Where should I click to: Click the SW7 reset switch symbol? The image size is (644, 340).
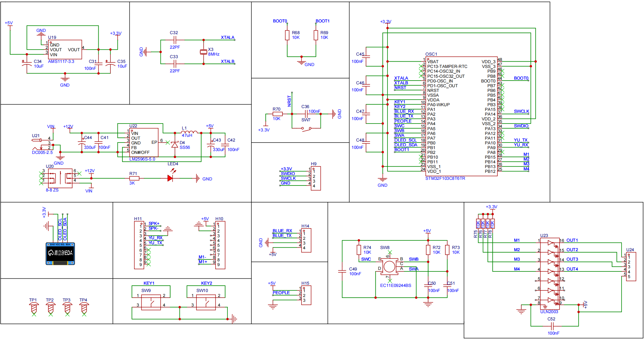(x=306, y=128)
